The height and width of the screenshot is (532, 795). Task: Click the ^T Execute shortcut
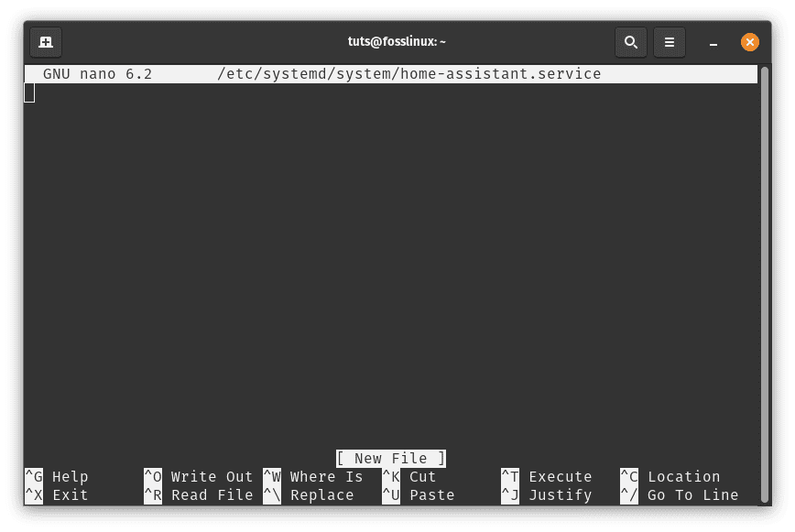click(x=547, y=477)
